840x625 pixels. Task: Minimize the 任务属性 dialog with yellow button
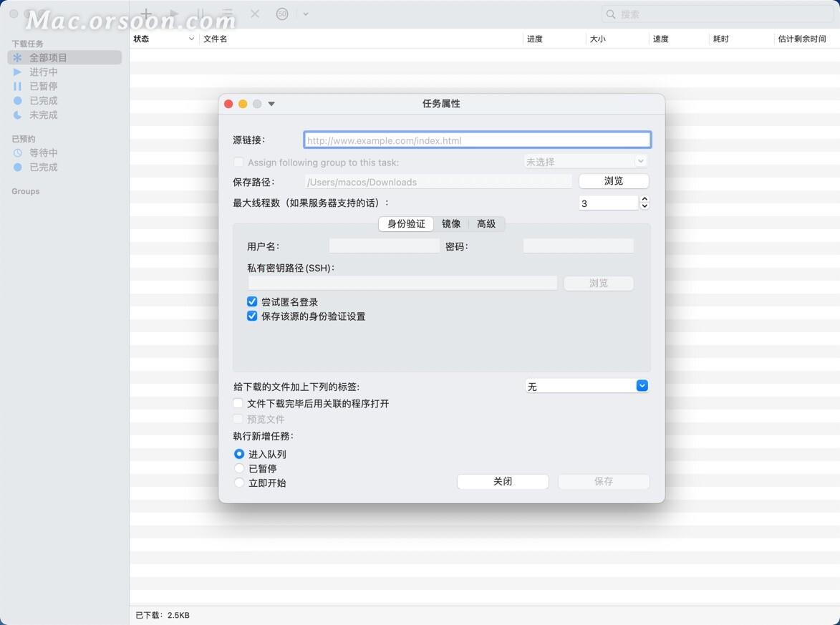(x=243, y=104)
